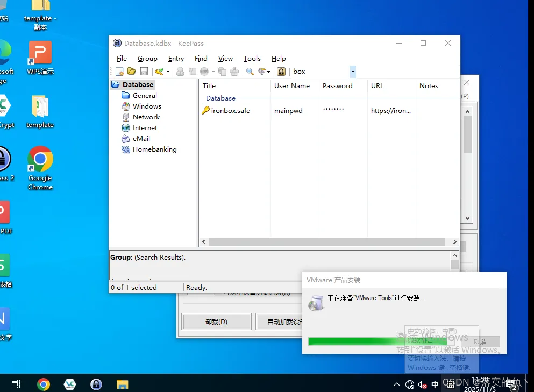Open Task View on the taskbar

pos(16,384)
